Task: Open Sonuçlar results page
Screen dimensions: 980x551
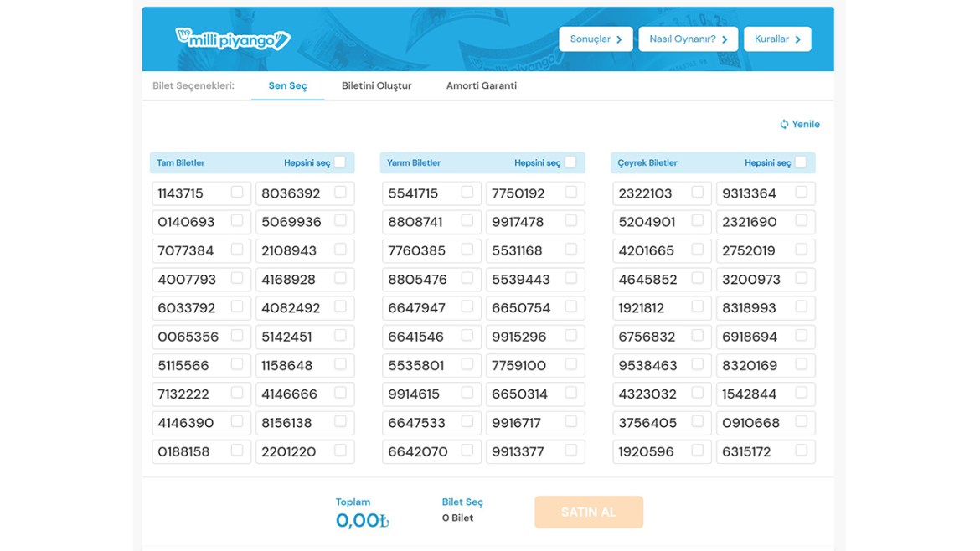Action: 596,39
